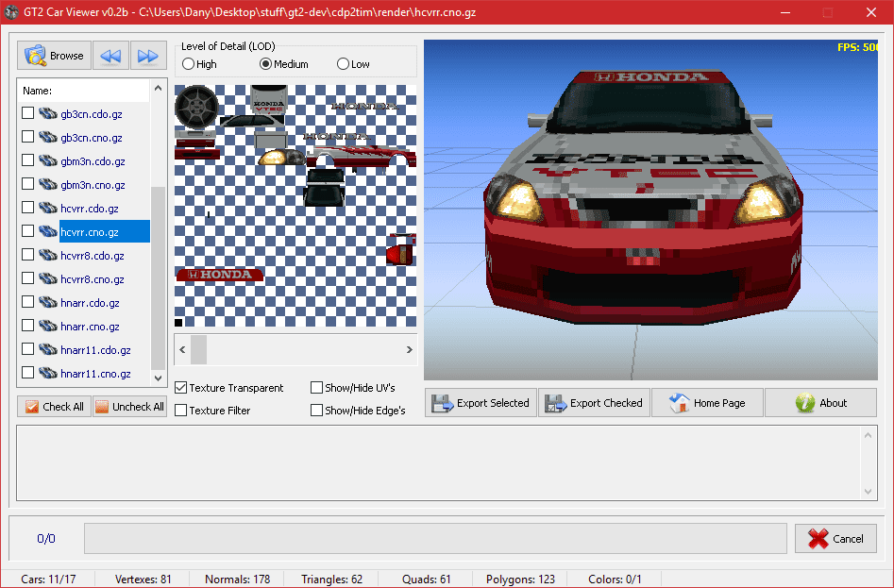Viewport: 894px width, 588px height.
Task: Click file list scroll up arrow
Action: pos(158,88)
